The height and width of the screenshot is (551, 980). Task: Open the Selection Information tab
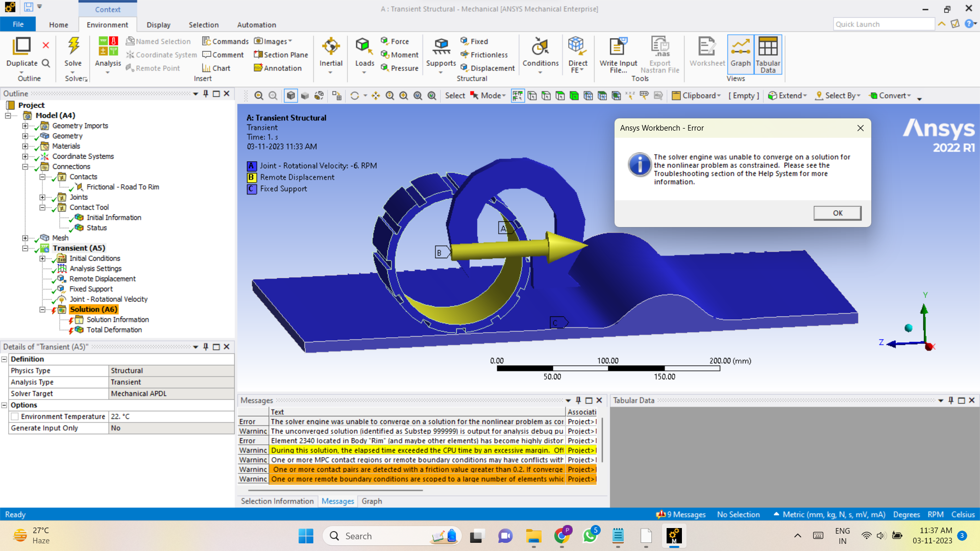[x=277, y=502]
